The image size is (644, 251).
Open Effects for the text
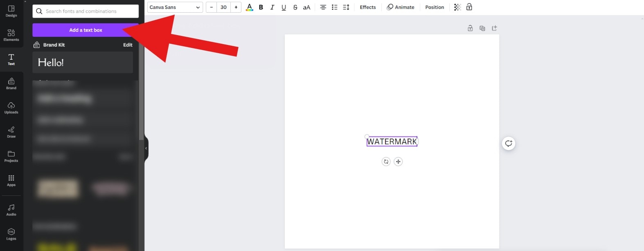pyautogui.click(x=368, y=7)
